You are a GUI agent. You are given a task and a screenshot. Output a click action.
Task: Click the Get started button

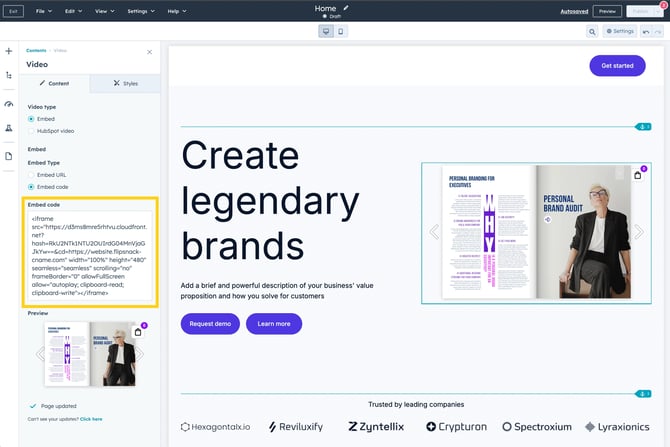[x=617, y=66]
